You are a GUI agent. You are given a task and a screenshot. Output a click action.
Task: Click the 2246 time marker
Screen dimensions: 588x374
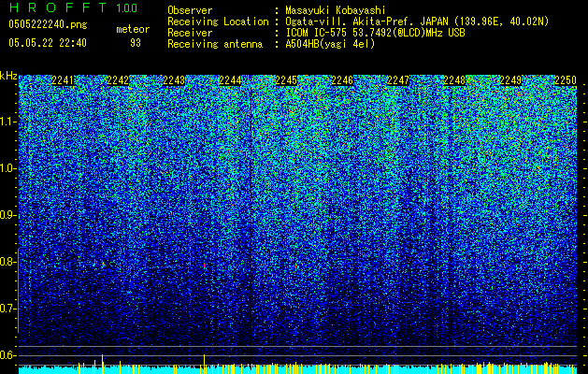tap(342, 80)
